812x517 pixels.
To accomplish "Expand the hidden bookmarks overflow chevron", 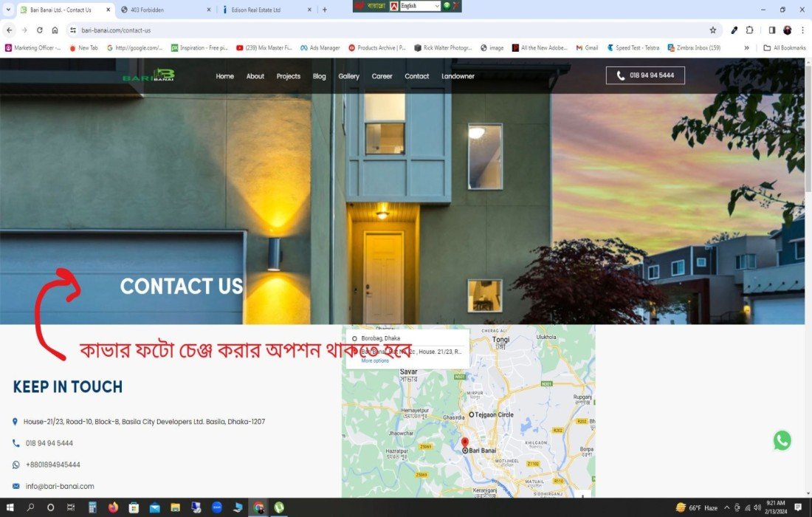I will pos(746,48).
